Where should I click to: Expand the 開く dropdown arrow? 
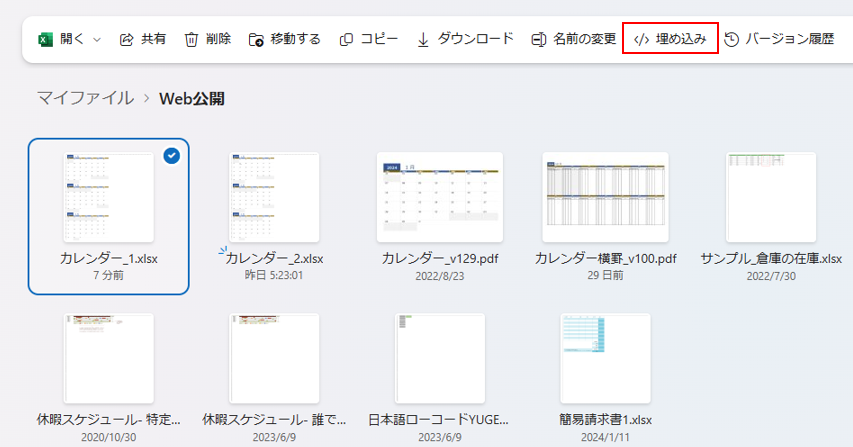point(97,40)
